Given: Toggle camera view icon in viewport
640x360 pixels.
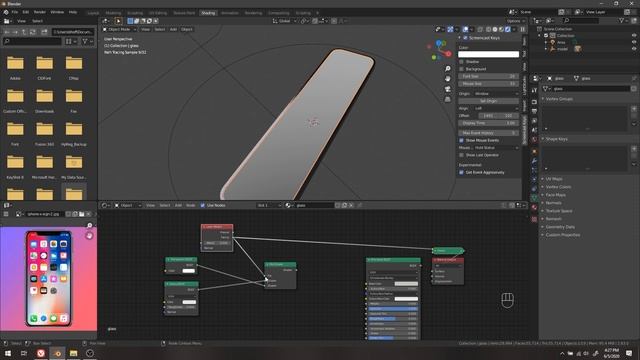Looking at the screenshot, I should (448, 89).
